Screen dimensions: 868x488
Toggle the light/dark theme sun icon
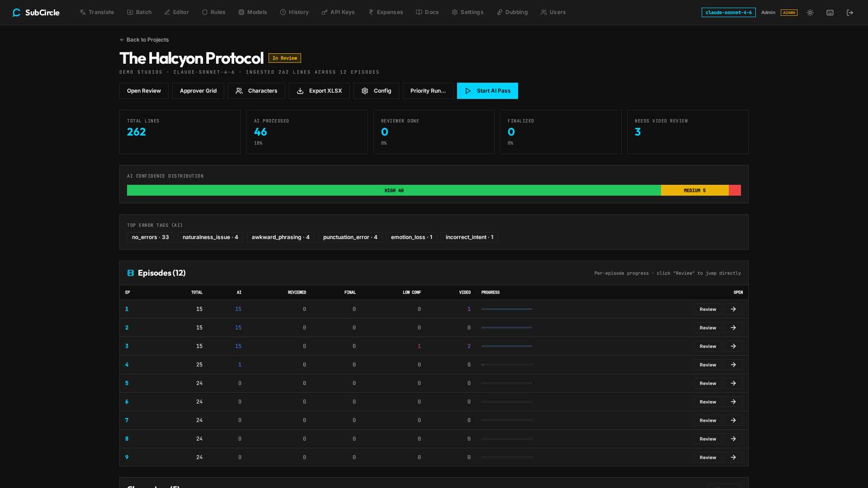810,13
